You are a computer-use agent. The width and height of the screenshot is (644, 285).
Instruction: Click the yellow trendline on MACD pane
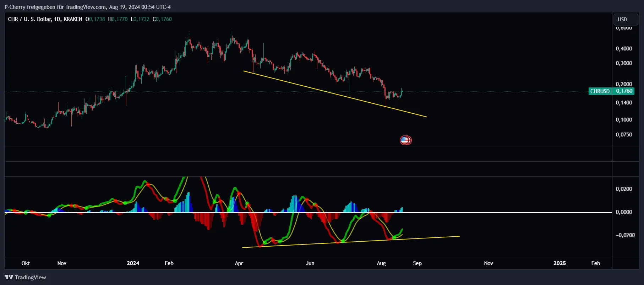(351, 242)
